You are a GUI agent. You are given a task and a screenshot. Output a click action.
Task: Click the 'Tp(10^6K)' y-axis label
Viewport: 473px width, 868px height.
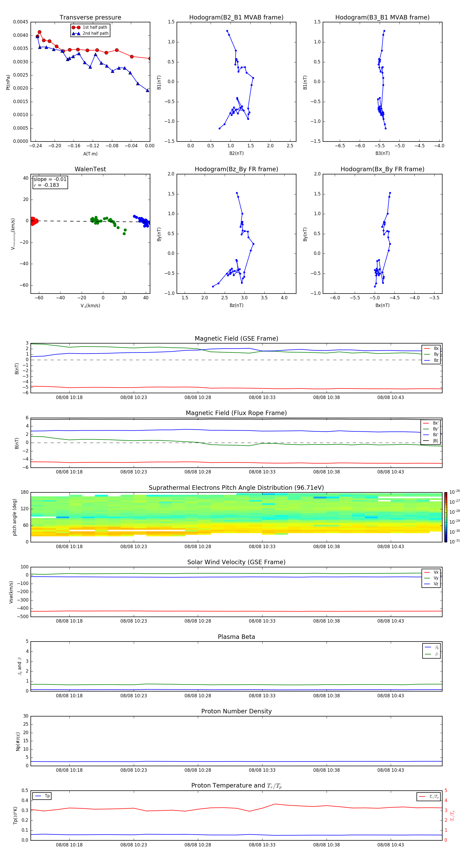click(x=15, y=815)
